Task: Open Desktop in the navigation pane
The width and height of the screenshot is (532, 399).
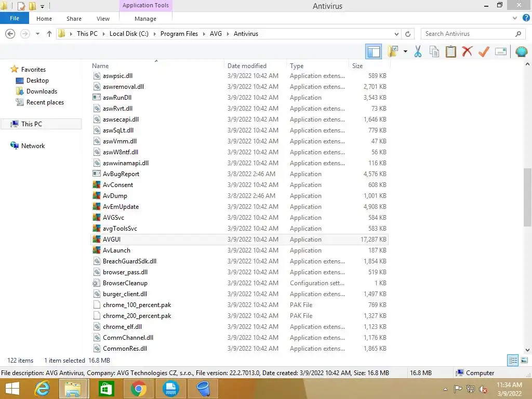Action: click(37, 81)
